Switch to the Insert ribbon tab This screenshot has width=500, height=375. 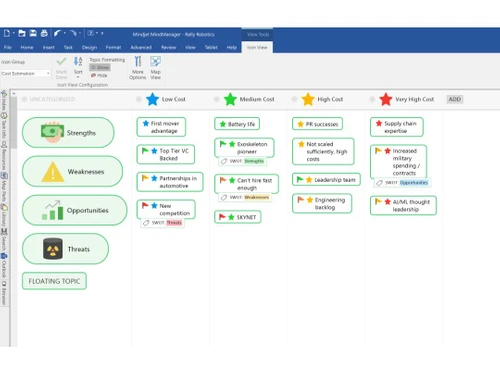(49, 47)
